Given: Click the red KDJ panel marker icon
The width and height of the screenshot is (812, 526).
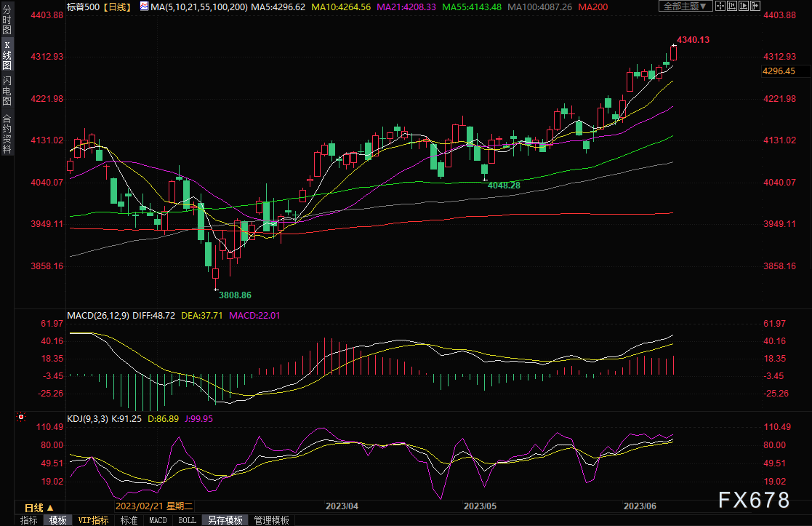Looking at the screenshot, I should pyautogui.click(x=20, y=417).
